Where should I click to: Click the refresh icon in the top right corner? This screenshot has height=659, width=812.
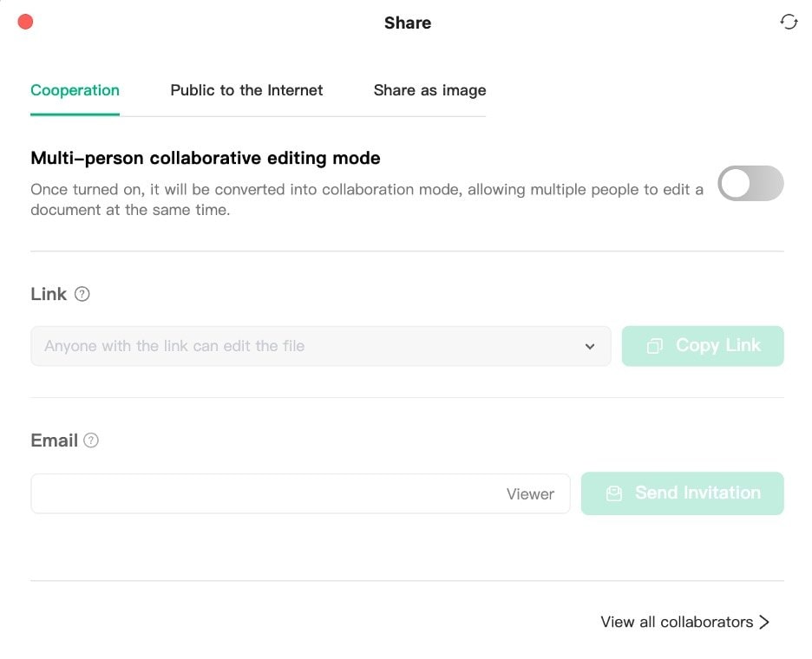[x=789, y=22]
